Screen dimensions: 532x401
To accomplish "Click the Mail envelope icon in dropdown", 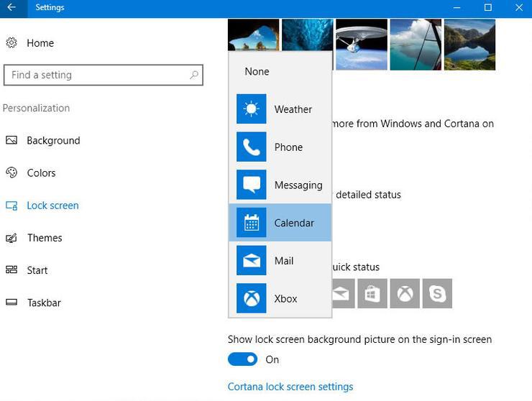I will tap(252, 261).
